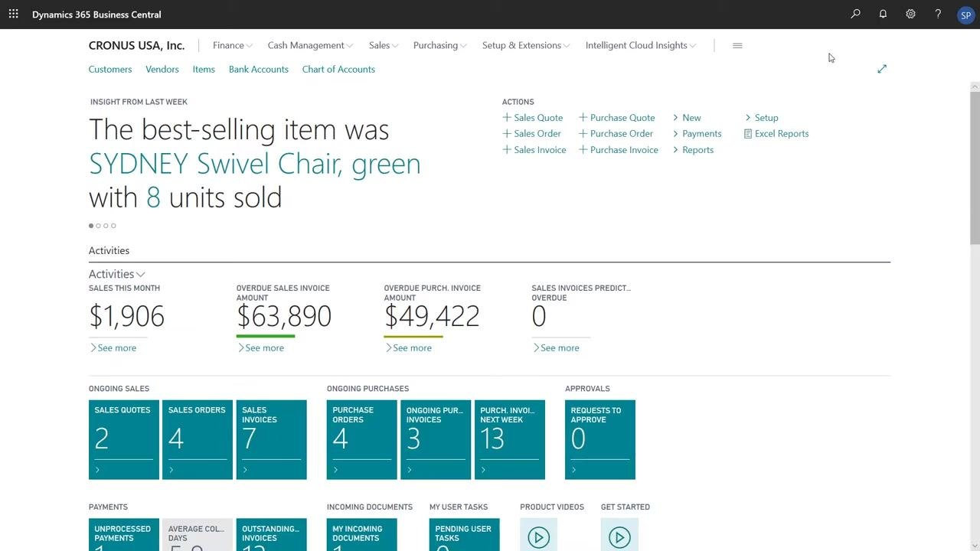
Task: Expand the Reports actions group
Action: click(x=693, y=149)
